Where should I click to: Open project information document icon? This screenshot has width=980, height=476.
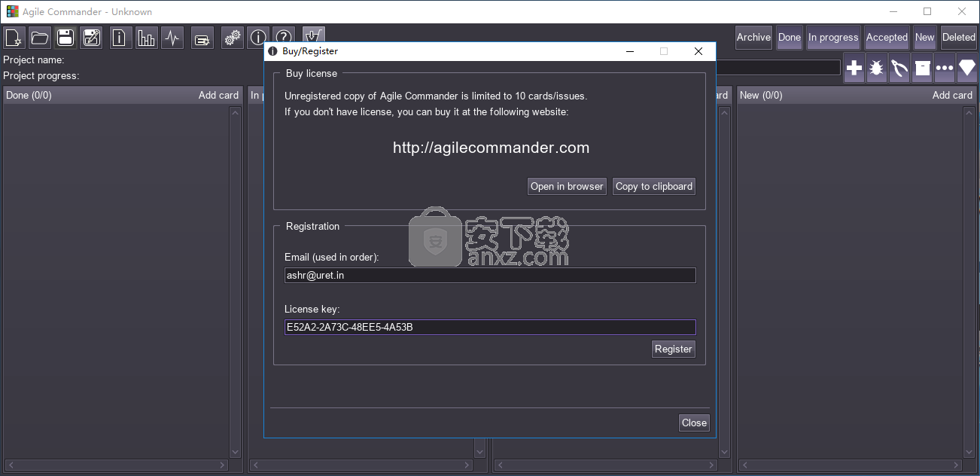[x=120, y=38]
